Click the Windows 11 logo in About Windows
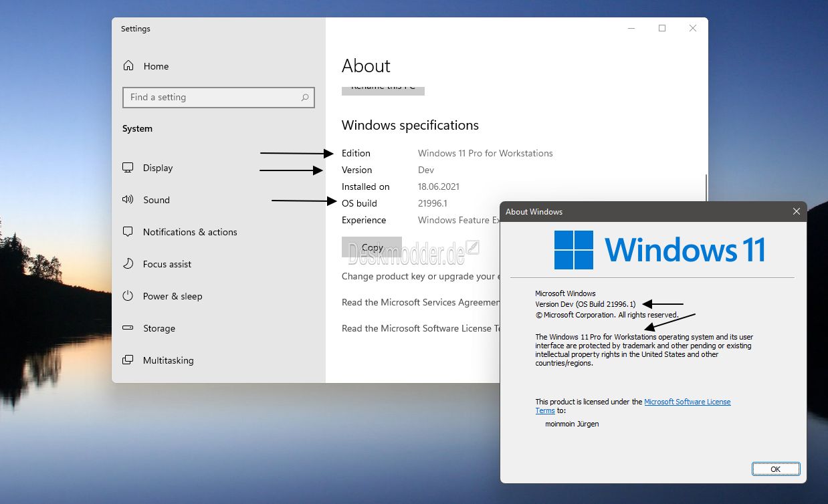828x504 pixels. 659,250
